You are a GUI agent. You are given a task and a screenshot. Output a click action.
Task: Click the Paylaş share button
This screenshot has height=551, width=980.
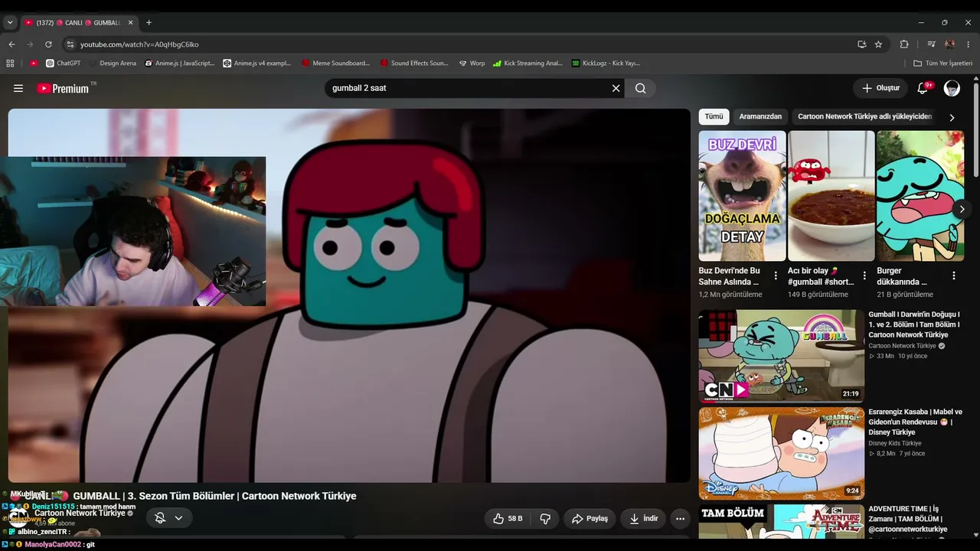(590, 518)
